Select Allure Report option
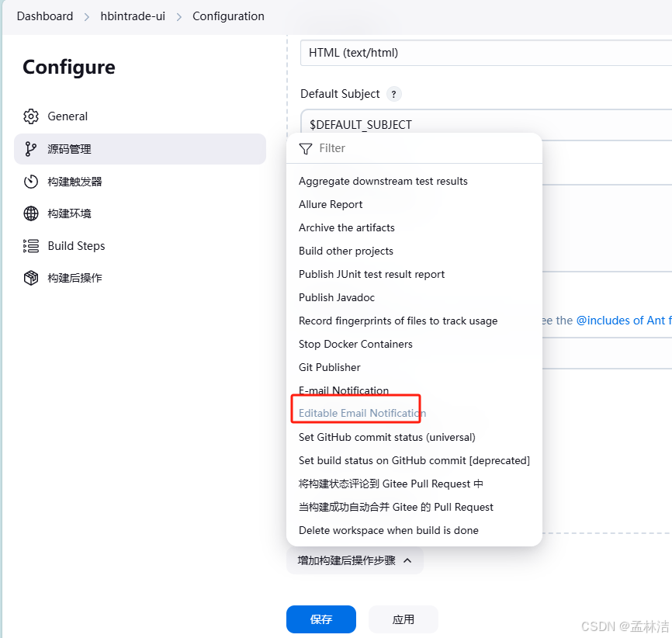Screen dimensions: 672x638 point(331,205)
